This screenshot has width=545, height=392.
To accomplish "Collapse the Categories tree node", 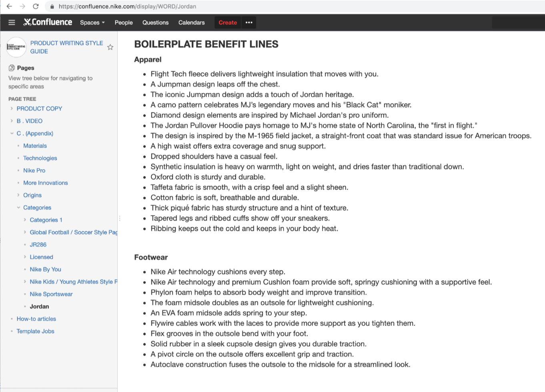I will [18, 208].
